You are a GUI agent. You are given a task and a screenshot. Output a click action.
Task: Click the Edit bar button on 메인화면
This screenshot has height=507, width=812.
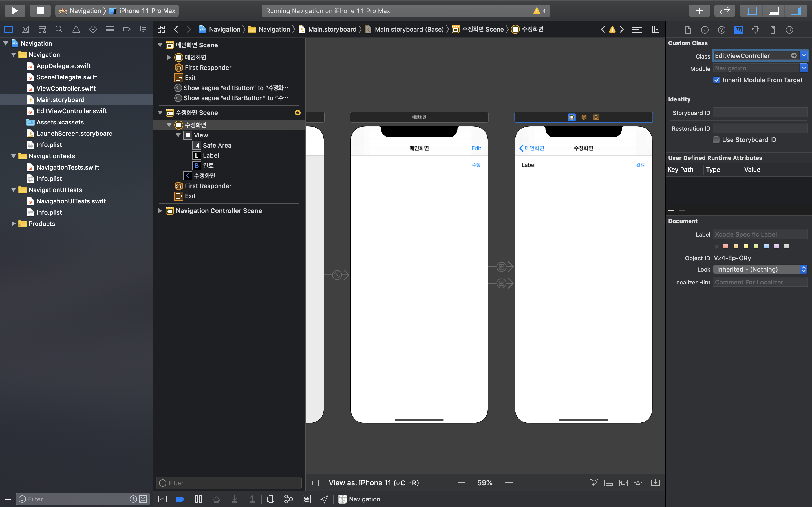point(476,148)
